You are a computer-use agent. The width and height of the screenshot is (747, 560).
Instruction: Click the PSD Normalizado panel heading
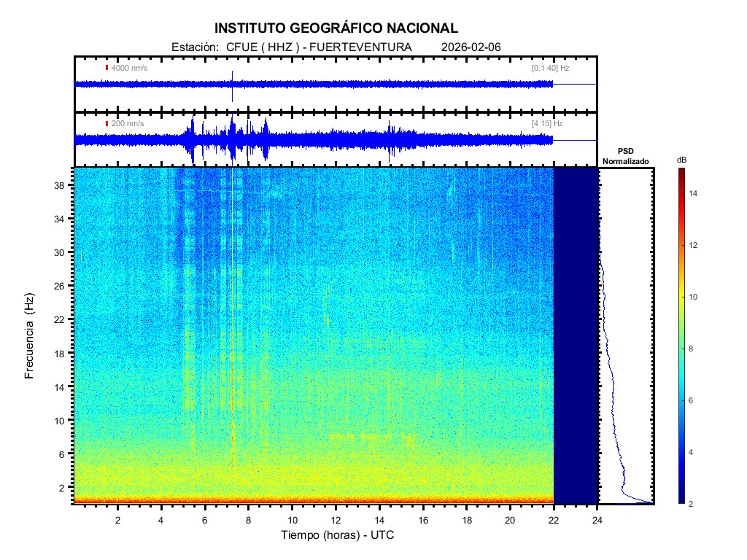click(x=625, y=156)
